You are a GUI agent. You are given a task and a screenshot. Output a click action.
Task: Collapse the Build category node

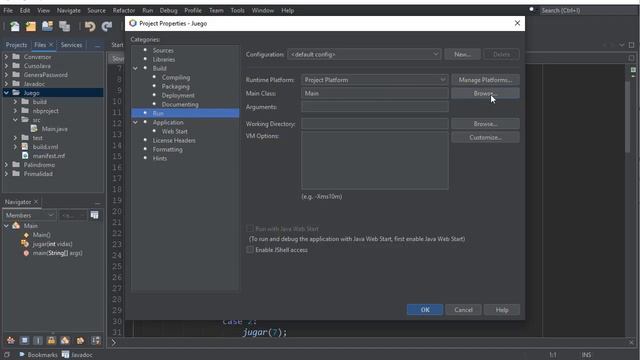tap(136, 68)
